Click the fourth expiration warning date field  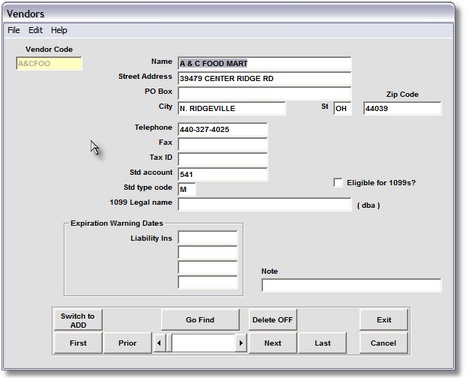208,283
